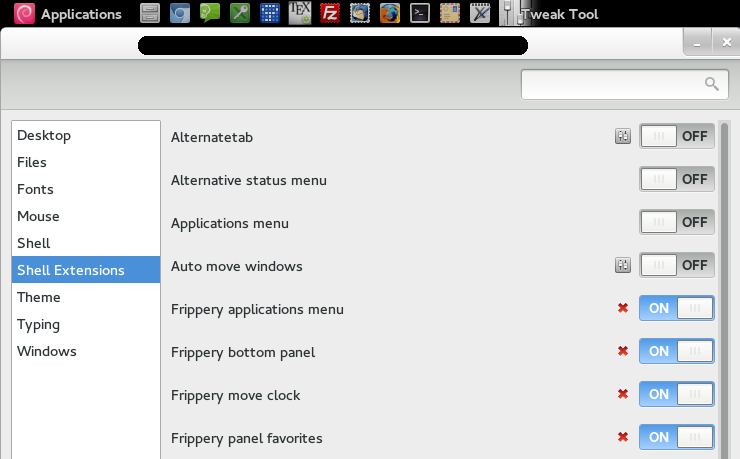
Task: Click the Applications menu extension label
Action: click(230, 224)
